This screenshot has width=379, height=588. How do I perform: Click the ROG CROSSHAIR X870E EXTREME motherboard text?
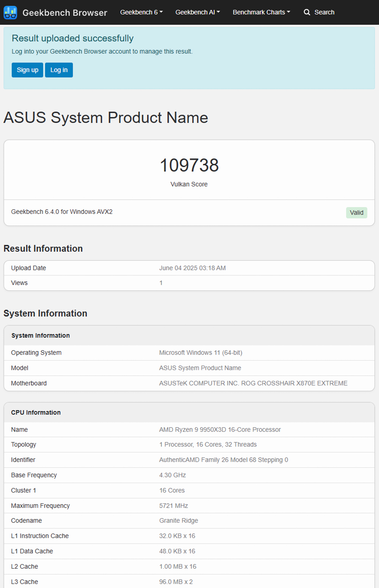[x=294, y=383]
